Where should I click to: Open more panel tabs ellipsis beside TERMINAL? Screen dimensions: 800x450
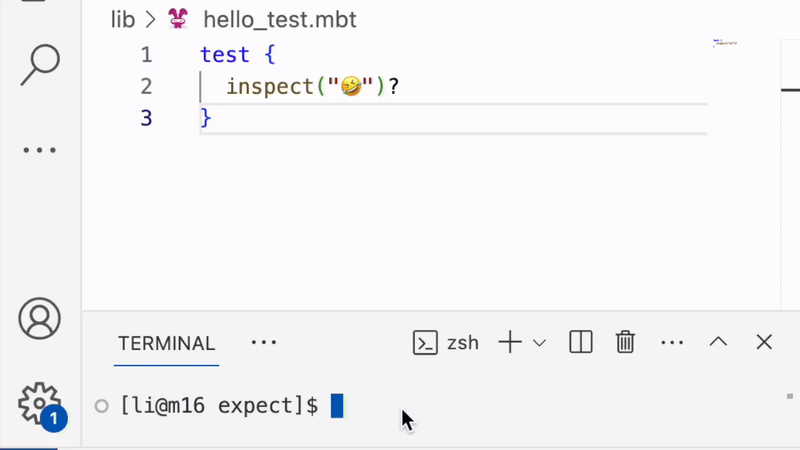pyautogui.click(x=264, y=342)
